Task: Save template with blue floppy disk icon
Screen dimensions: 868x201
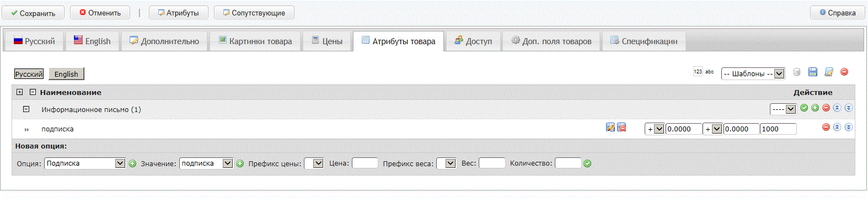Action: pos(813,72)
